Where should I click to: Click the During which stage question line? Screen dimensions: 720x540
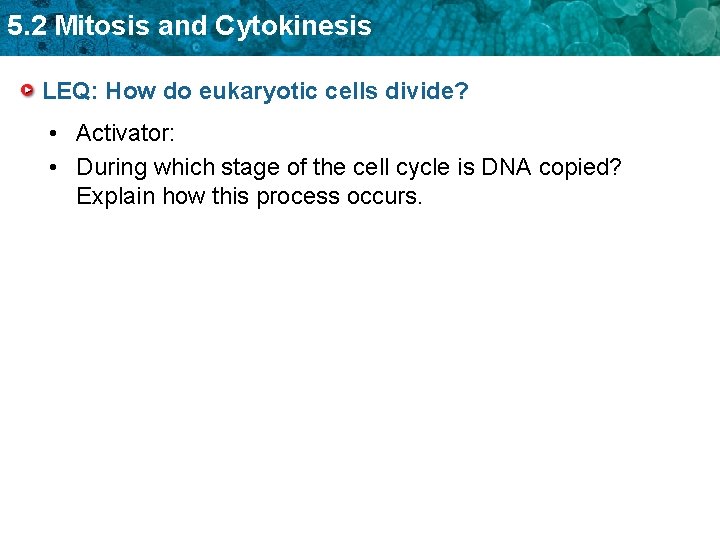349,167
